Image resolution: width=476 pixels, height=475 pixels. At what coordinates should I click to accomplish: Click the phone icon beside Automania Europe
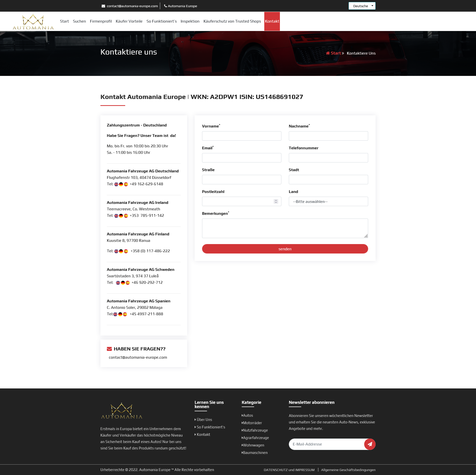(x=165, y=6)
